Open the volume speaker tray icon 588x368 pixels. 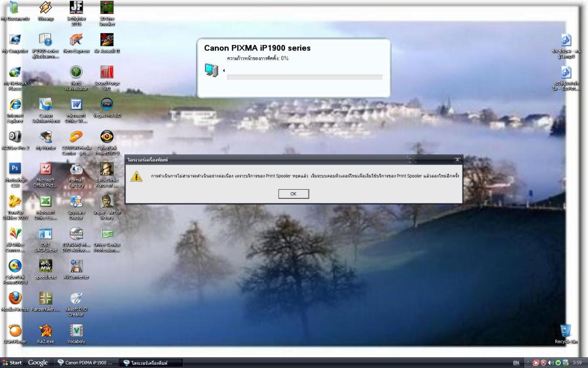[x=551, y=363]
